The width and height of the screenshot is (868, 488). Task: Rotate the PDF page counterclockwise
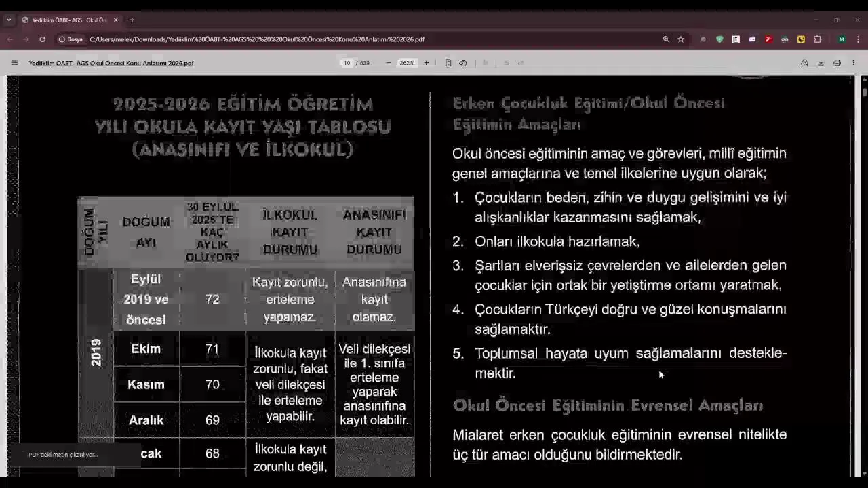coord(463,63)
